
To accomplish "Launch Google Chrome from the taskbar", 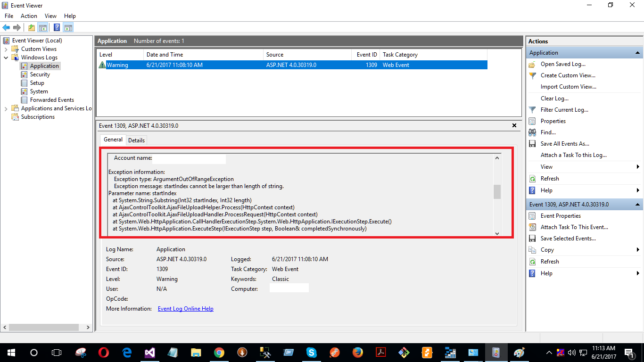I will [x=219, y=352].
